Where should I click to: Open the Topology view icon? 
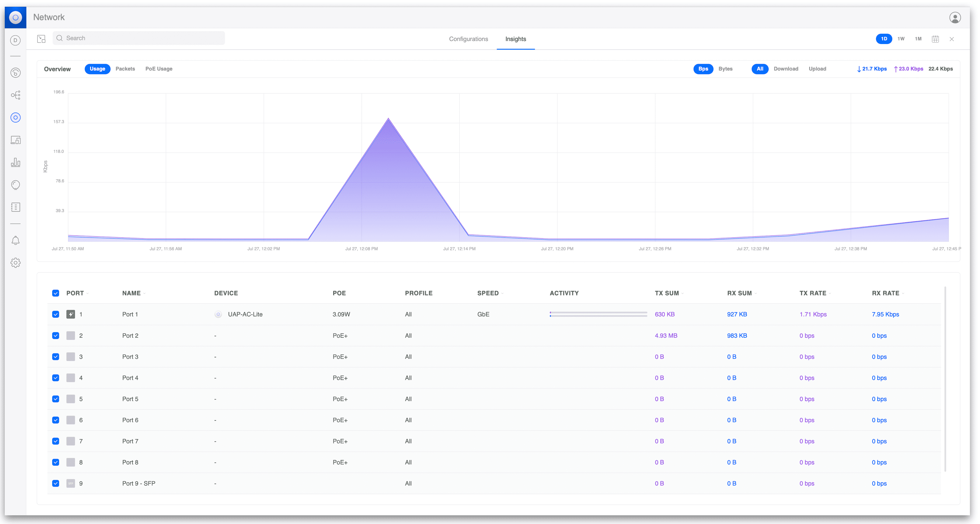coord(15,95)
